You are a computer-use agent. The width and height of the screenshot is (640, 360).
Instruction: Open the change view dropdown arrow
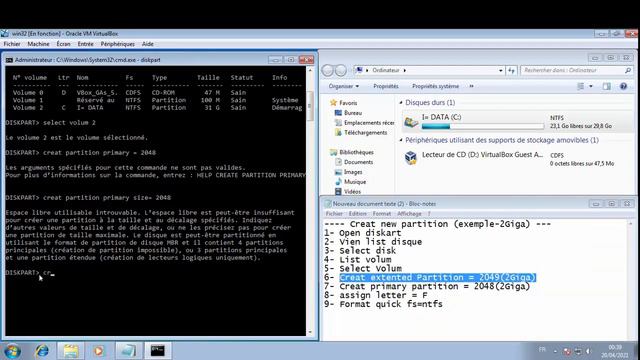[x=591, y=86]
